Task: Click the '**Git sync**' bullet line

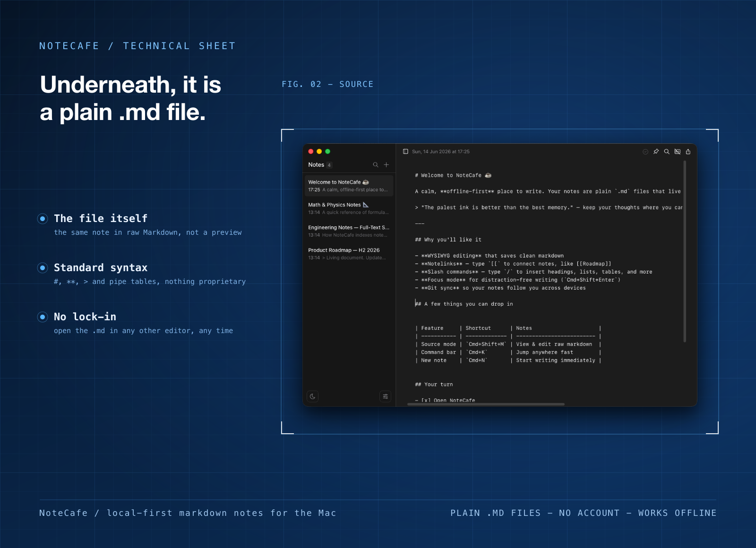Action: [x=500, y=288]
